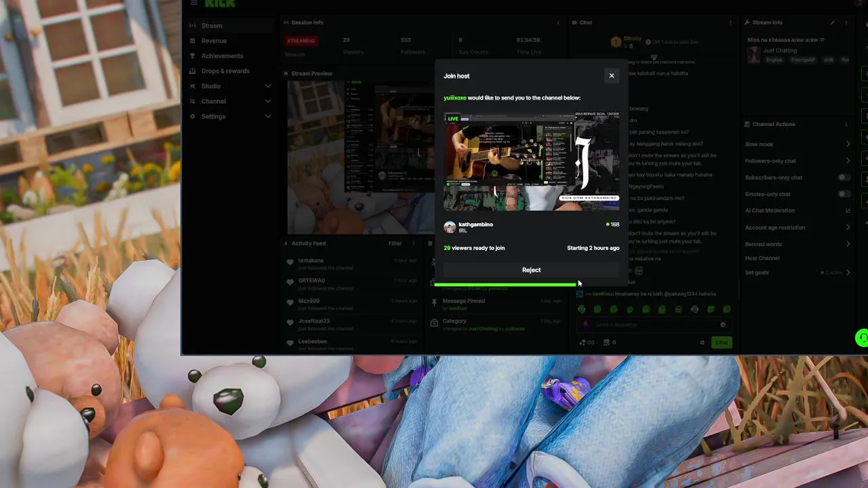The width and height of the screenshot is (868, 488).
Task: Click the Achievements trophy icon
Action: tap(193, 56)
